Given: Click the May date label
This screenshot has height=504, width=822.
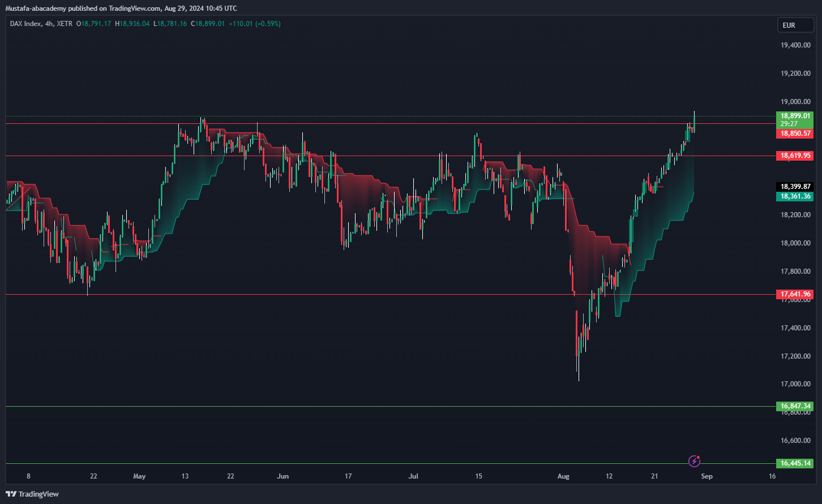Looking at the screenshot, I should click(x=139, y=476).
